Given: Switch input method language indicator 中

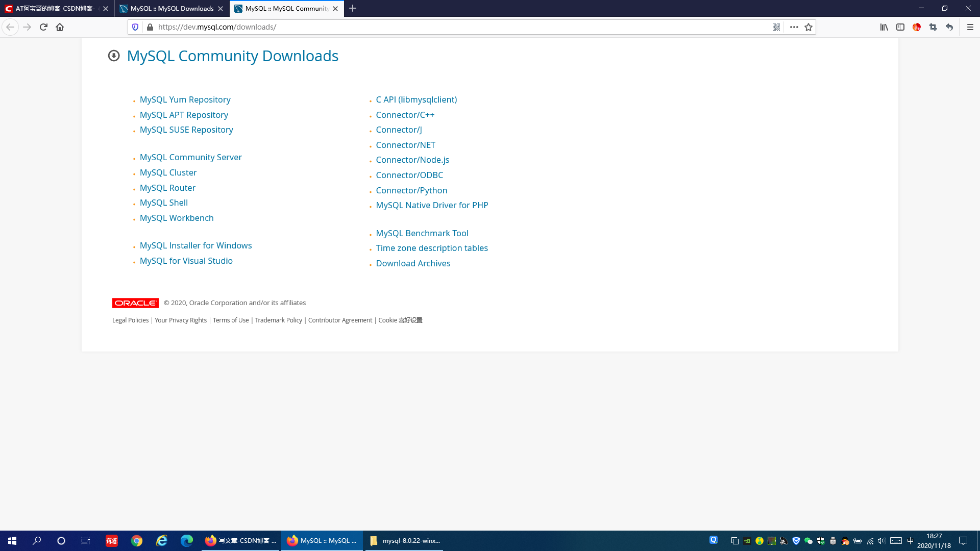Looking at the screenshot, I should 911,541.
